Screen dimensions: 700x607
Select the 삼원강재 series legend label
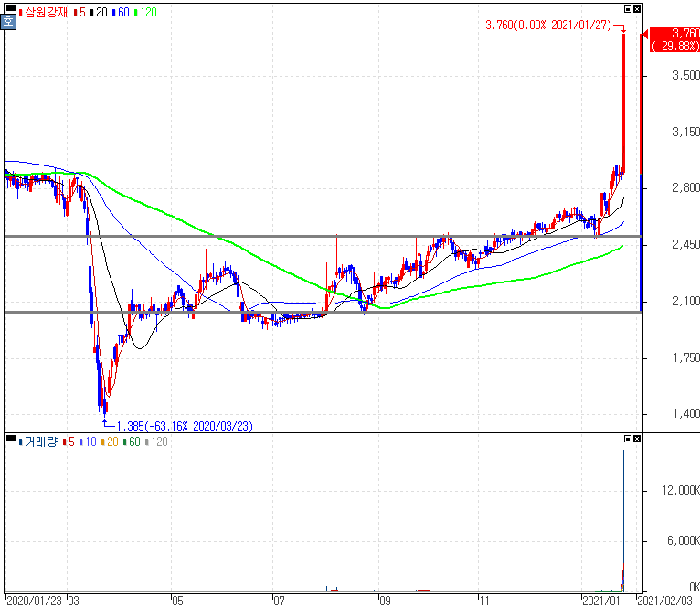pos(43,13)
